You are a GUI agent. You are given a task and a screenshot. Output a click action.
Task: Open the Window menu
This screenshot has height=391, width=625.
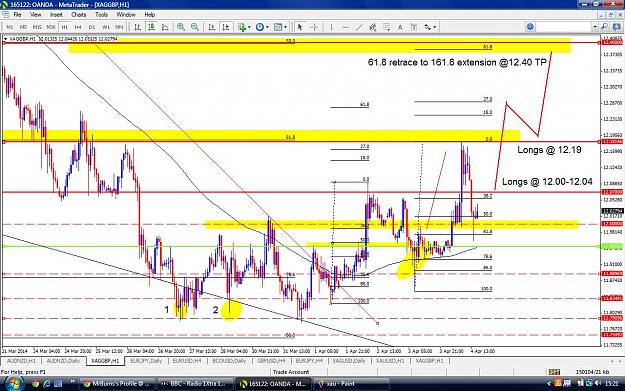(126, 14)
